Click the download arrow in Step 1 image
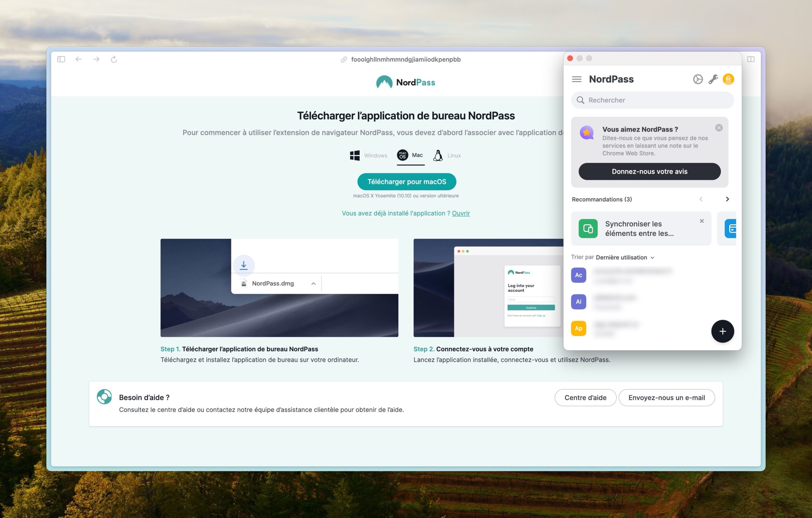The image size is (812, 518). pyautogui.click(x=244, y=266)
